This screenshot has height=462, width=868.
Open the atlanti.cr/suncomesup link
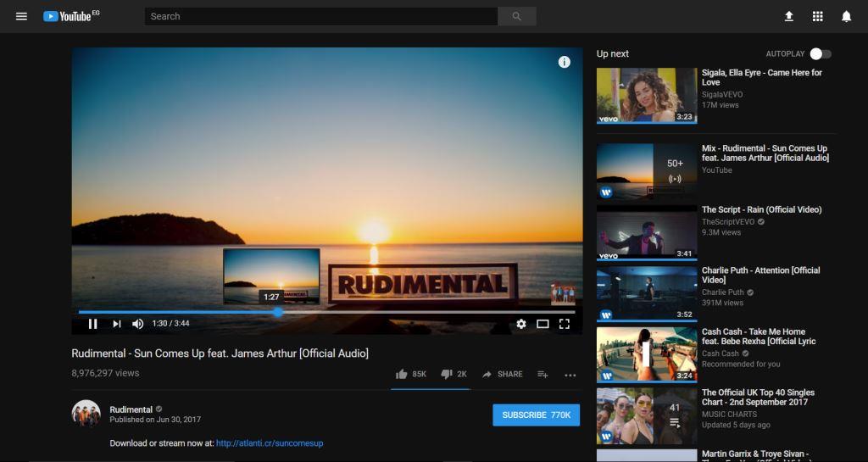[270, 443]
